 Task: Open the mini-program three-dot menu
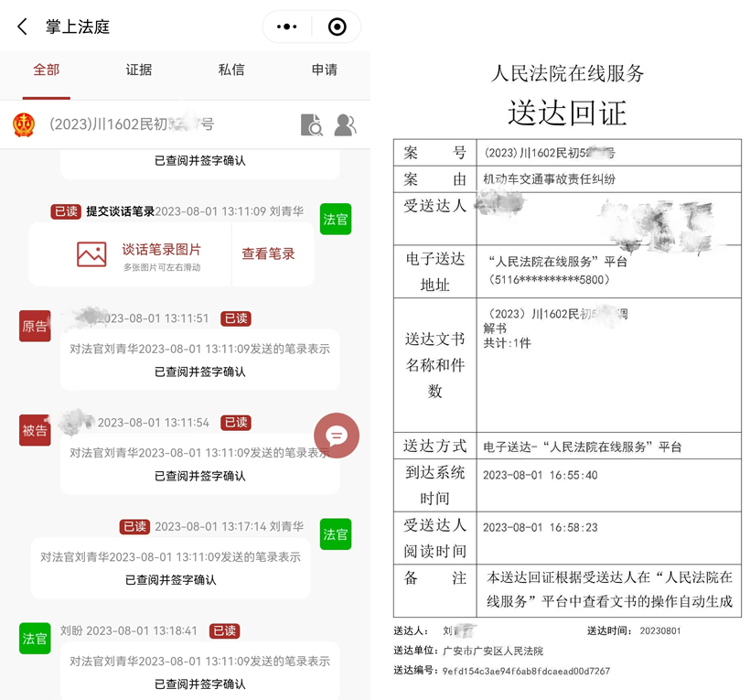[x=287, y=27]
